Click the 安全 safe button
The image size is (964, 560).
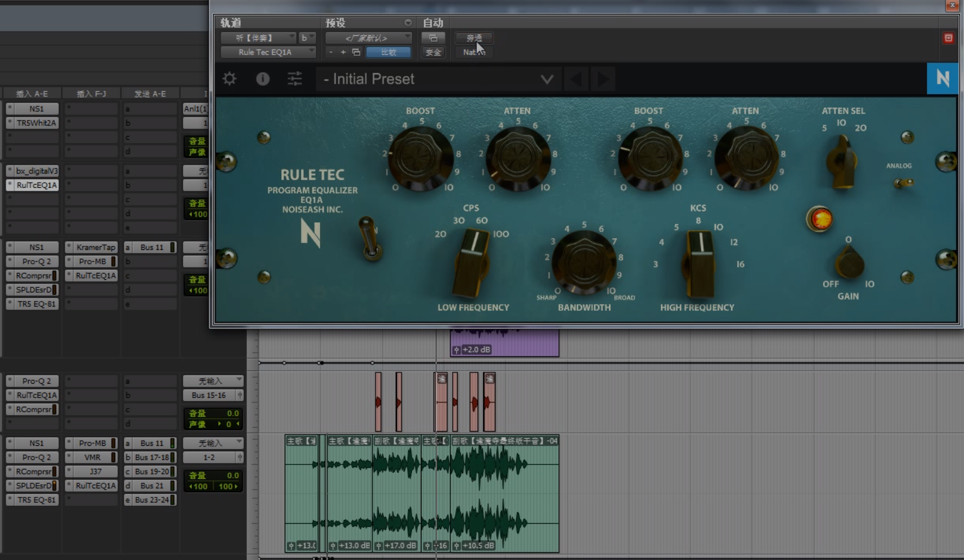click(x=433, y=52)
